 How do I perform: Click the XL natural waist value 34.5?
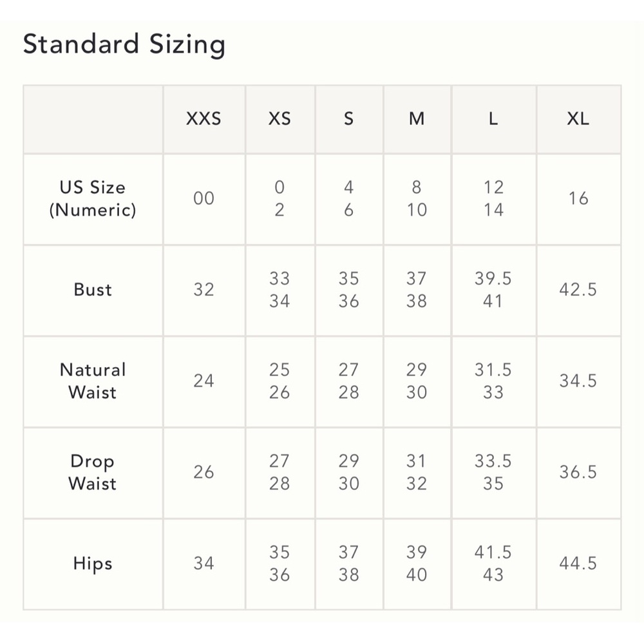578,381
